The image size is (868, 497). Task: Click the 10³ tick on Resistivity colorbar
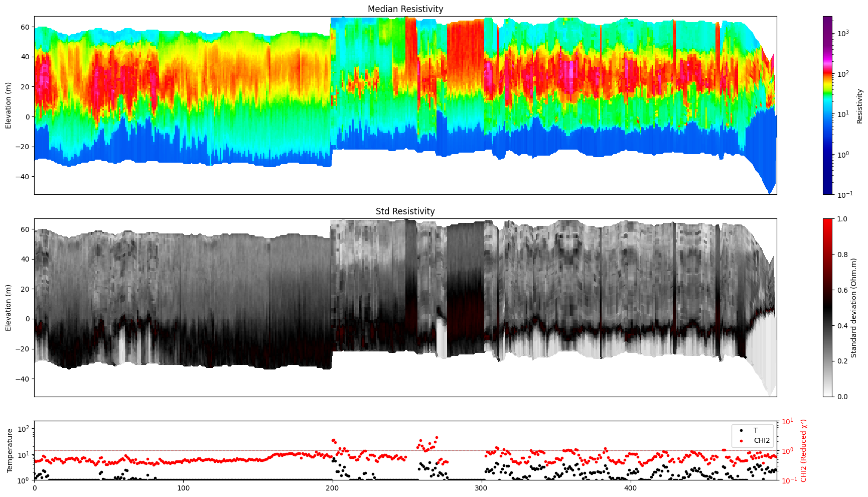842,34
